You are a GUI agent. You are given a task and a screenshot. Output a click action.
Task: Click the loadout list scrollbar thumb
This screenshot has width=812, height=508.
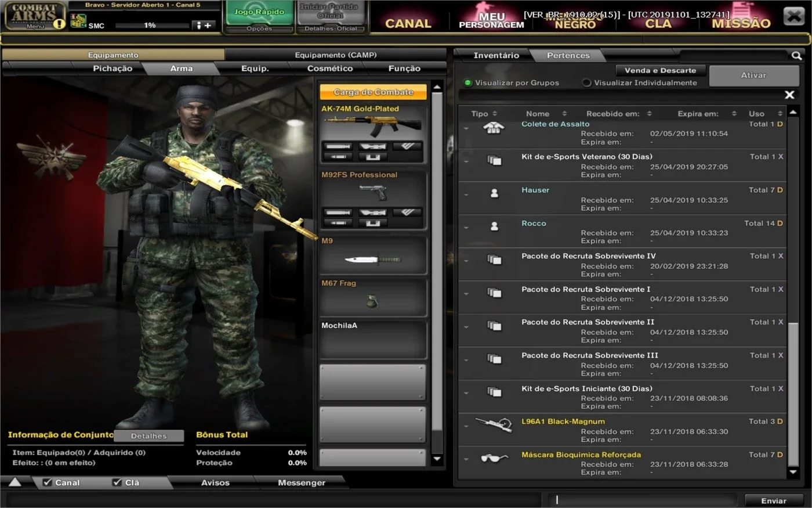(437, 261)
